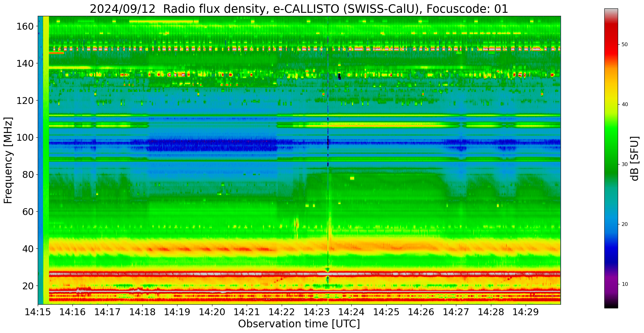Select the 14:15 time tick label
This screenshot has height=333, width=644.
38,311
